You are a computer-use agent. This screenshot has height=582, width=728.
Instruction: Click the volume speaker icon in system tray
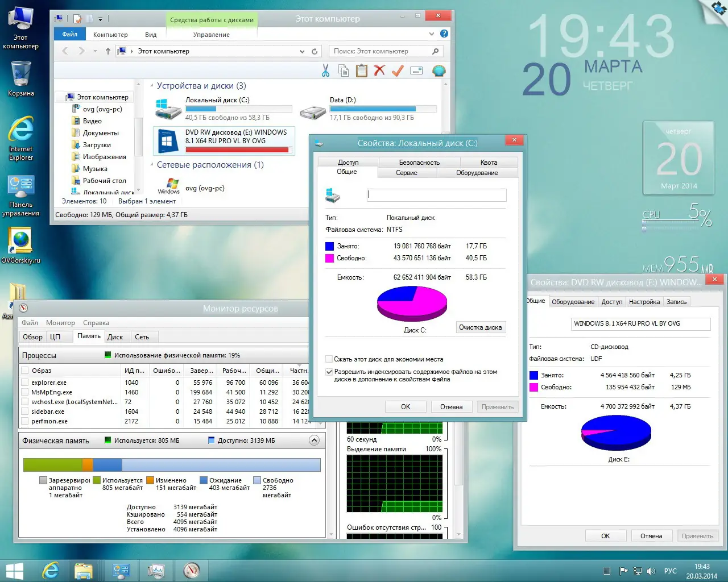[651, 571]
